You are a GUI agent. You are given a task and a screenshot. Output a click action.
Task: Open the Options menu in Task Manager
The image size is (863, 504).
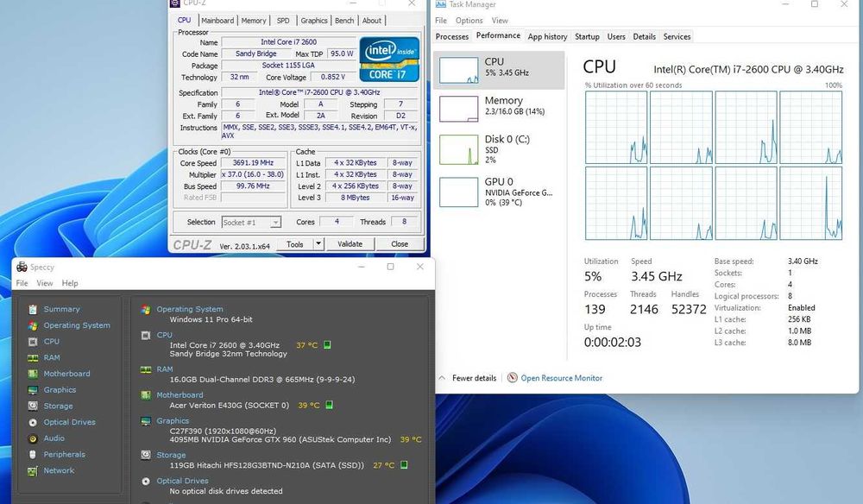[469, 21]
